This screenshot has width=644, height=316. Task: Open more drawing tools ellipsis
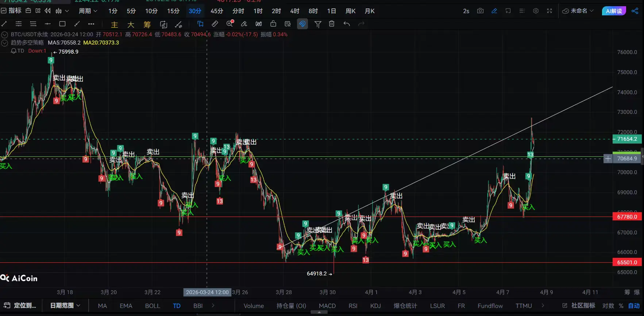(x=91, y=24)
